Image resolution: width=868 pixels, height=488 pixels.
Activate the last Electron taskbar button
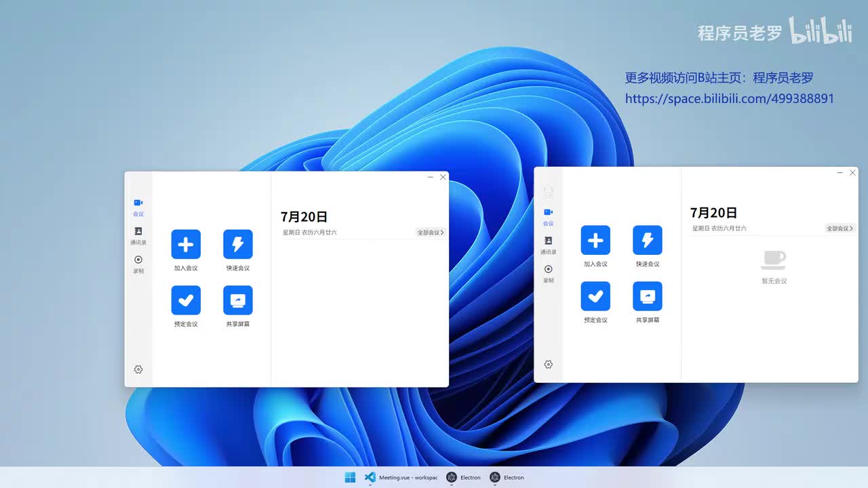tap(507, 477)
